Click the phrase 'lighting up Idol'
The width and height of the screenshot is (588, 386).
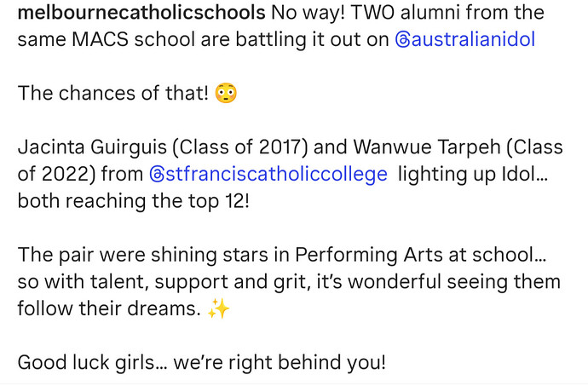(476, 174)
